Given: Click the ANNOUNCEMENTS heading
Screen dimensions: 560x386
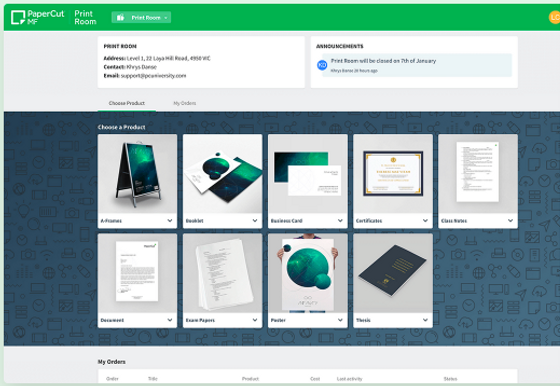Looking at the screenshot, I should [x=340, y=46].
